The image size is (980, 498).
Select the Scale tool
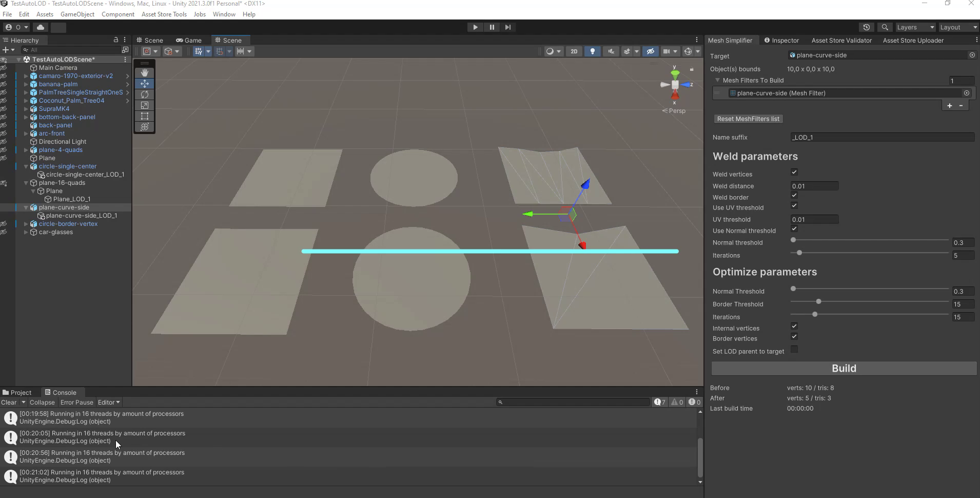[x=145, y=105]
